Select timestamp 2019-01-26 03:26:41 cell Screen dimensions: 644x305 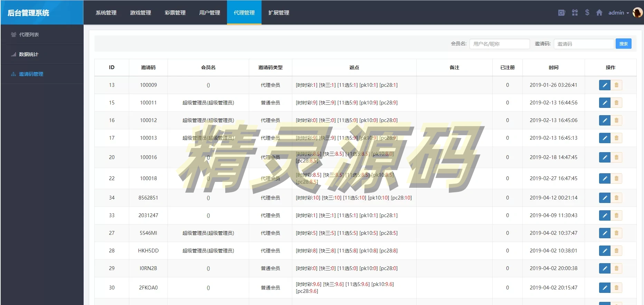pos(553,85)
